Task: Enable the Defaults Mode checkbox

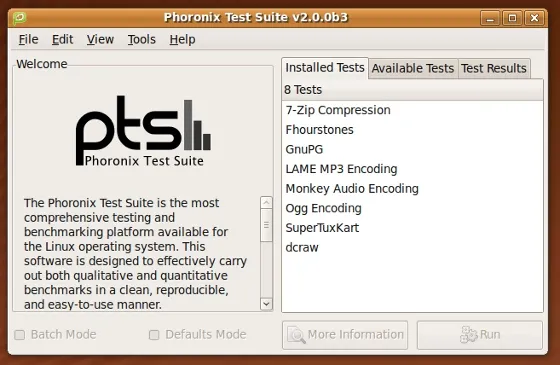Action: [154, 335]
